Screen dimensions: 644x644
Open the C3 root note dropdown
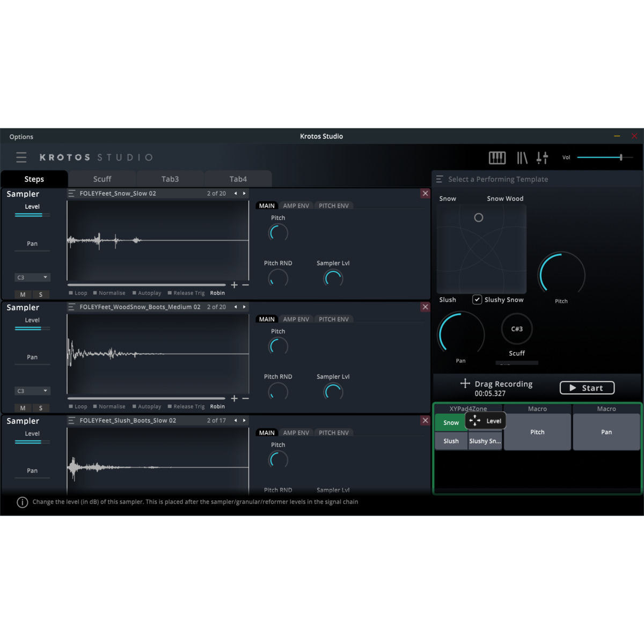tap(32, 277)
